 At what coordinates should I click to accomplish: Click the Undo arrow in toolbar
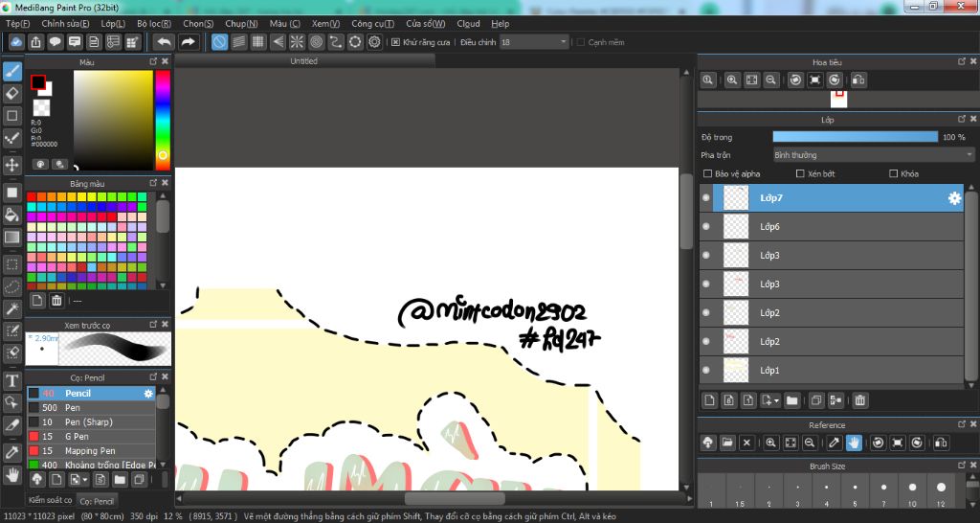coord(165,42)
